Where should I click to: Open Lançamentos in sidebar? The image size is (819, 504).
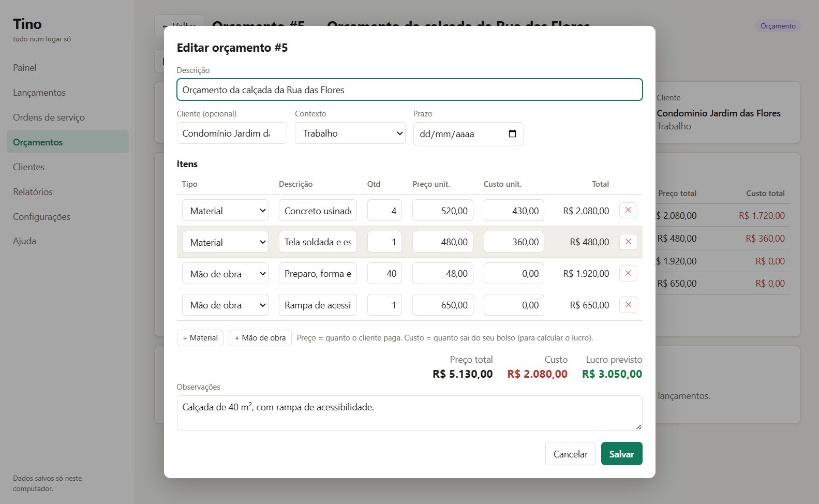click(68, 93)
